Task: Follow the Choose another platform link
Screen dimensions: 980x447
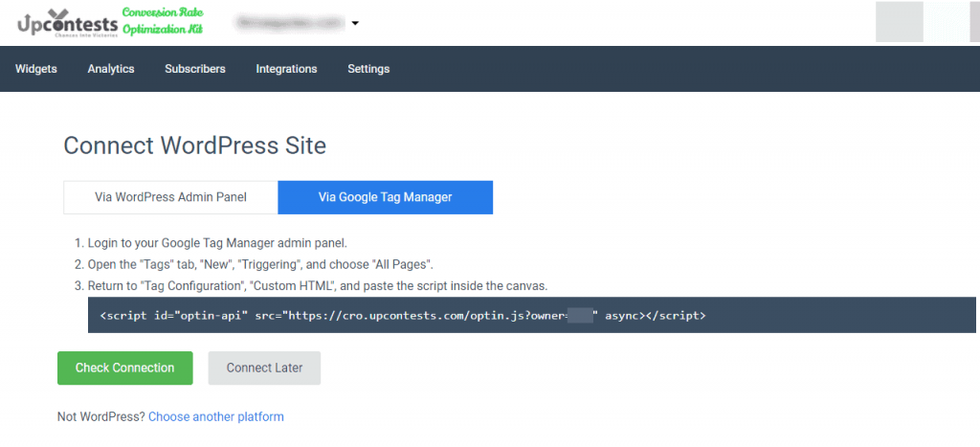Action: click(215, 416)
